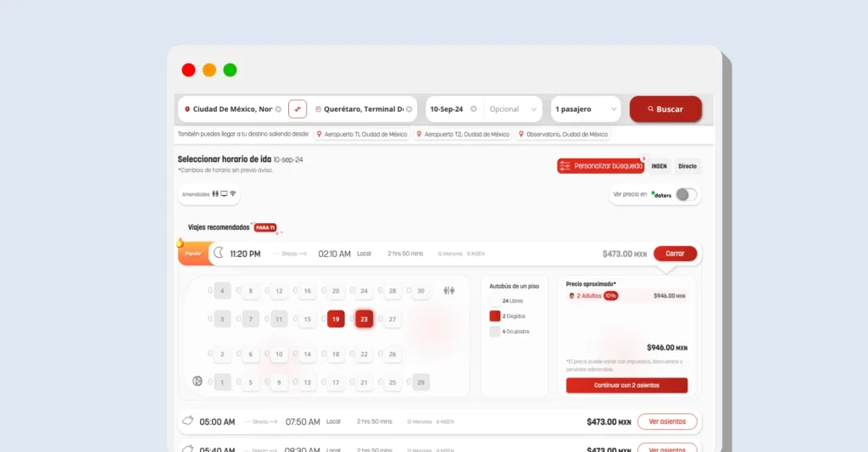The width and height of the screenshot is (868, 452).
Task: Collapse the 11:20 PM trip with Cerrar
Action: [675, 254]
